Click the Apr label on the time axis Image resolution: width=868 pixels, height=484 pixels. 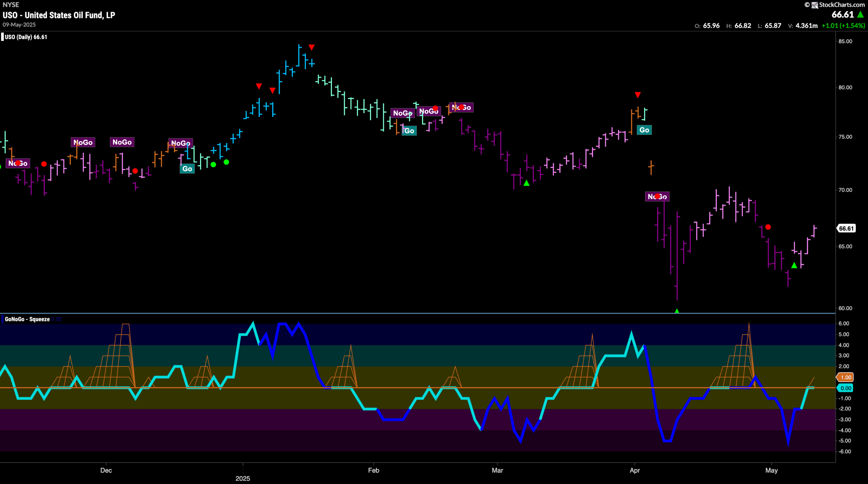pos(634,470)
